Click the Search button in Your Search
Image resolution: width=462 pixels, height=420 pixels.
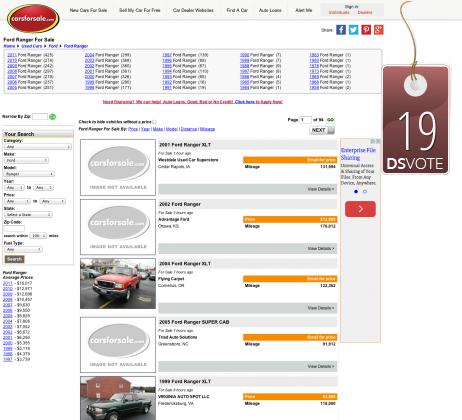point(14,259)
